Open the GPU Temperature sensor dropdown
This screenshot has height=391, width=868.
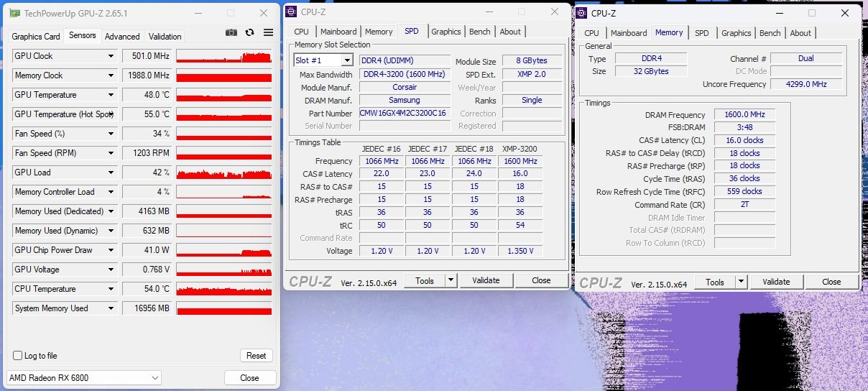111,95
